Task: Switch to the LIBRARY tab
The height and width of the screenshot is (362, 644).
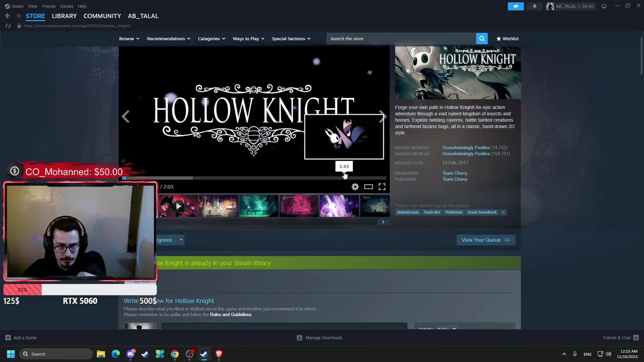Action: coord(64,16)
